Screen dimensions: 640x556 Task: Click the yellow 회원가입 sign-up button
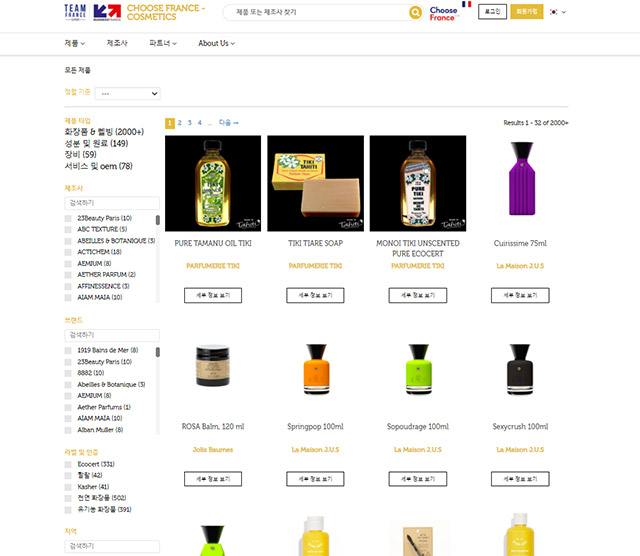click(527, 11)
